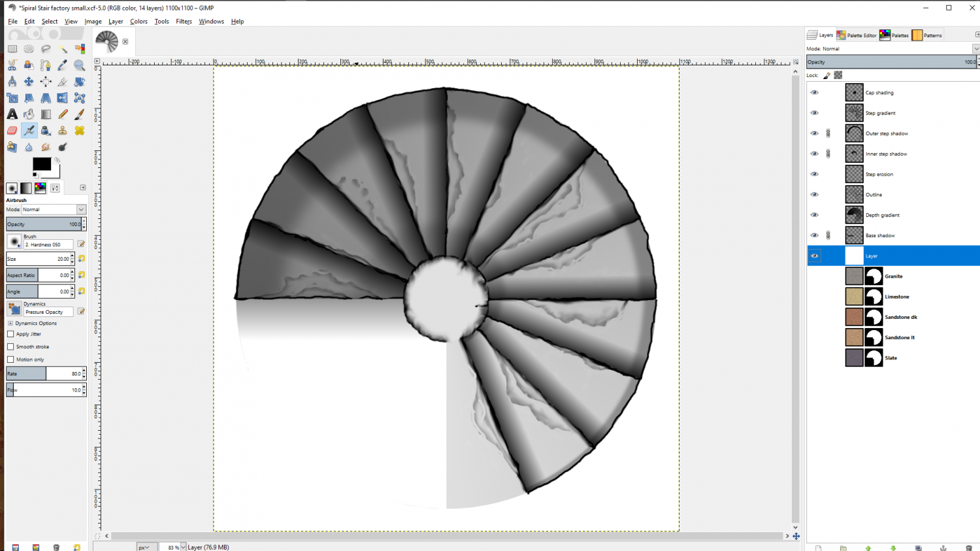Toggle visibility of Cap shading layer
Image resolution: width=980 pixels, height=551 pixels.
(814, 93)
